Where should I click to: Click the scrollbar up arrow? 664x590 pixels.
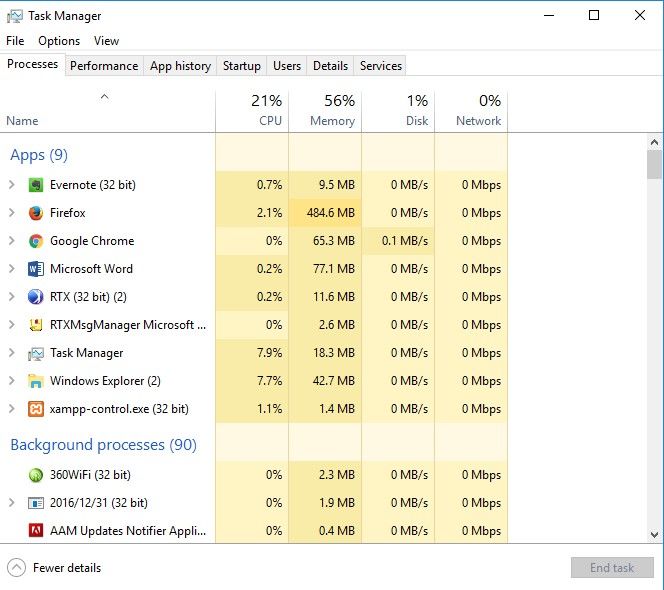pyautogui.click(x=654, y=142)
